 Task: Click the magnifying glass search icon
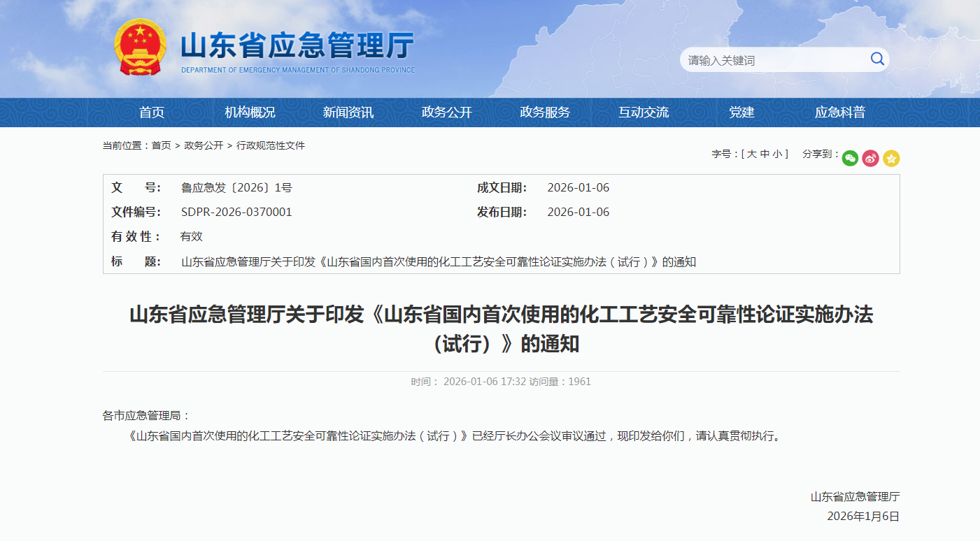click(876, 59)
